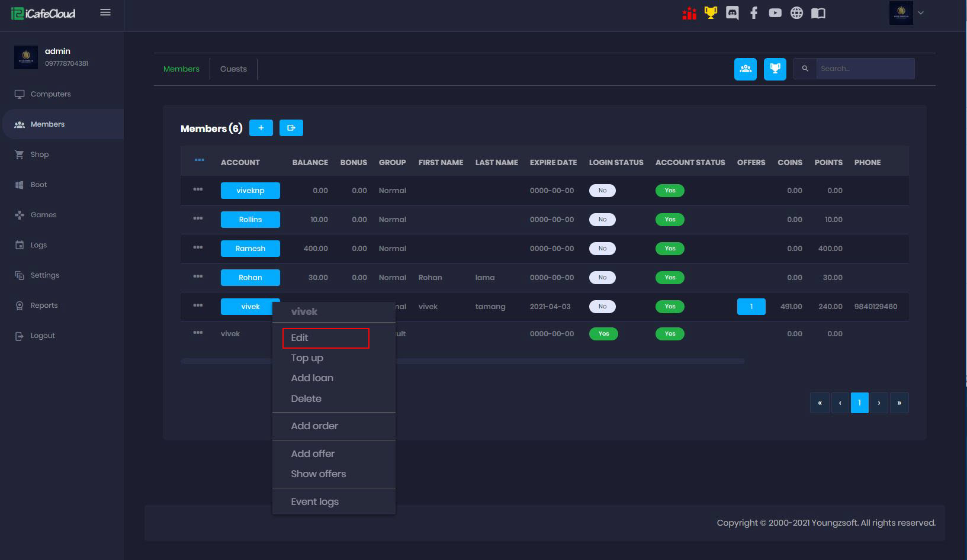The image size is (967, 560).
Task: Click the Rohan account button
Action: [250, 278]
